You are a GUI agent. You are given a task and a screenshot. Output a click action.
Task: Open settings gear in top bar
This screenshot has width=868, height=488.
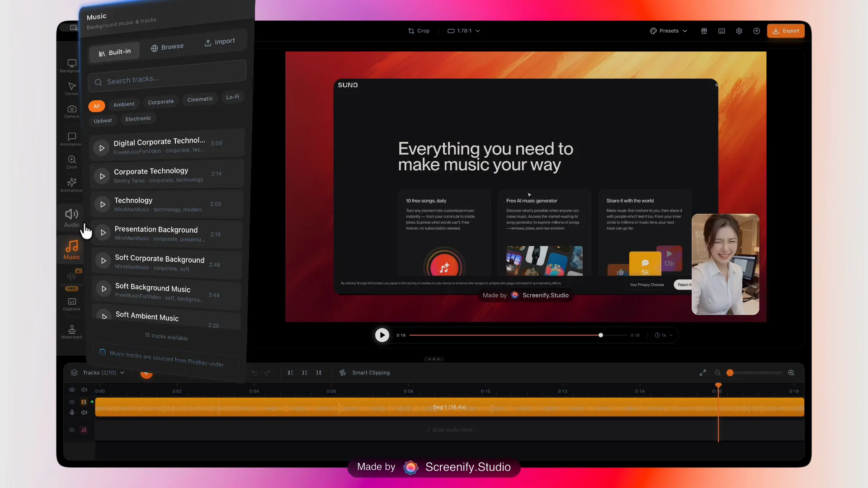point(739,31)
